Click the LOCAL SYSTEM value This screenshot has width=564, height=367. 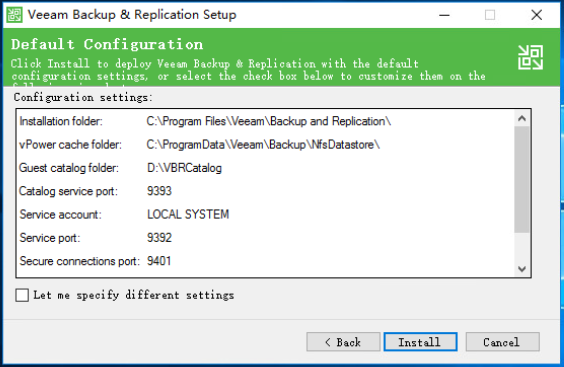tap(188, 214)
